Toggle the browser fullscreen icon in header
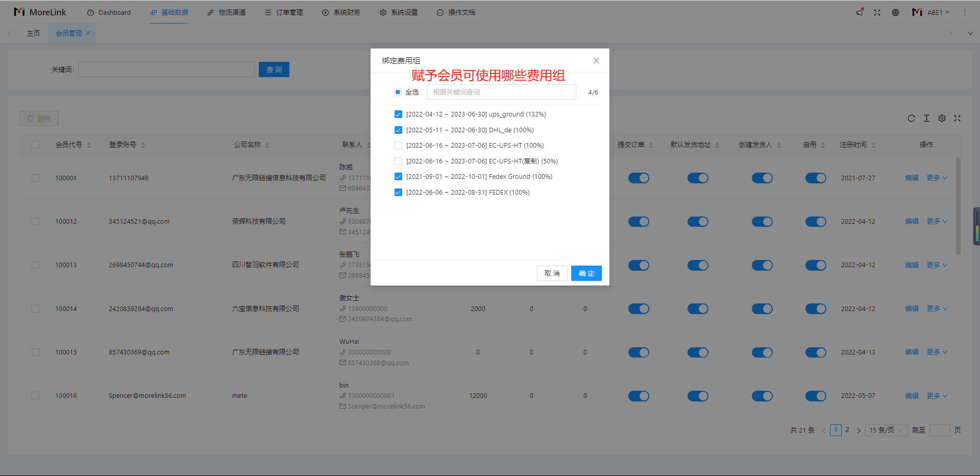Image resolution: width=980 pixels, height=476 pixels. [x=877, y=12]
